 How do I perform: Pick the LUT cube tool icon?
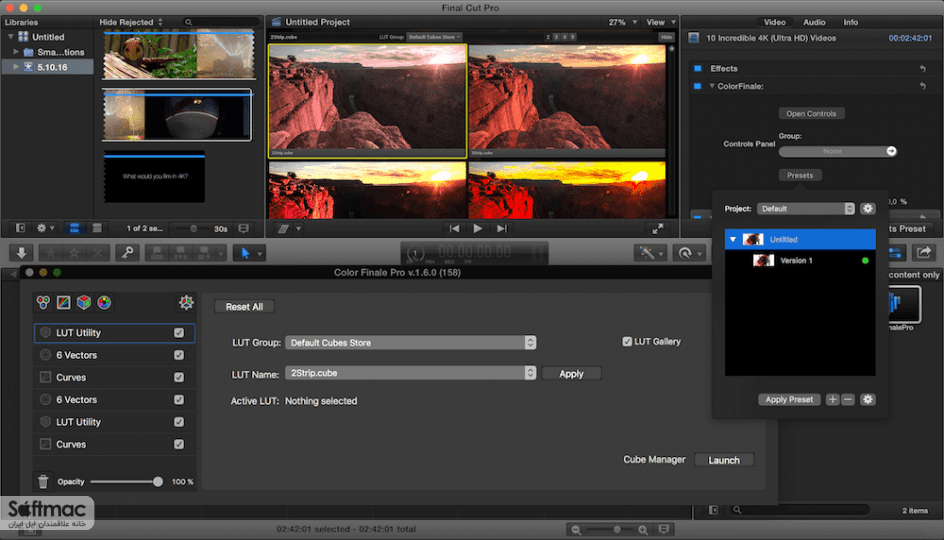tap(84, 302)
